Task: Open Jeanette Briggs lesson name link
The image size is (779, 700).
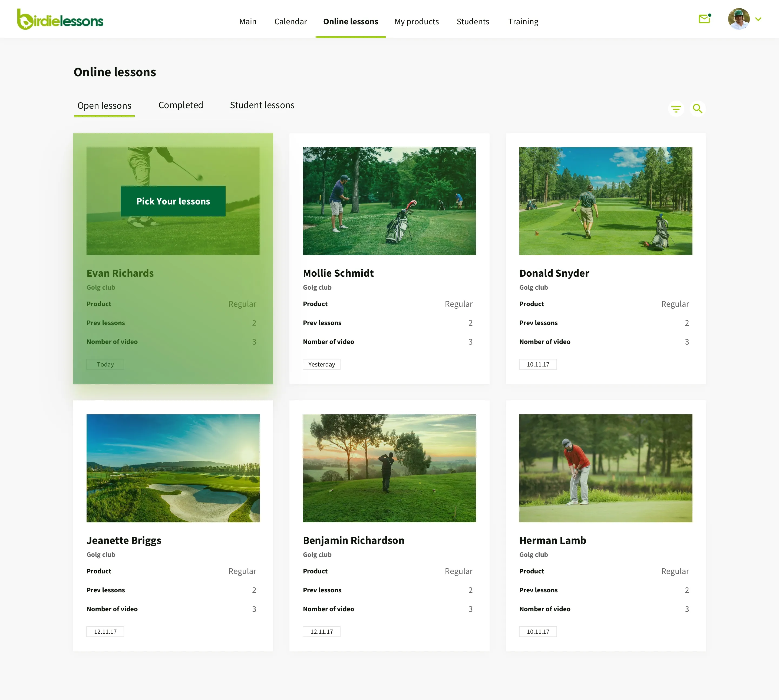Action: pos(124,540)
